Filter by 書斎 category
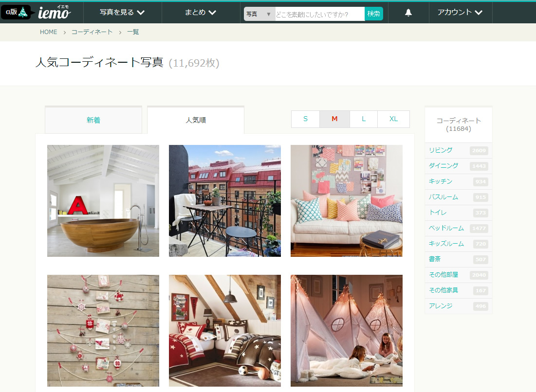The height and width of the screenshot is (392, 536). pos(435,259)
